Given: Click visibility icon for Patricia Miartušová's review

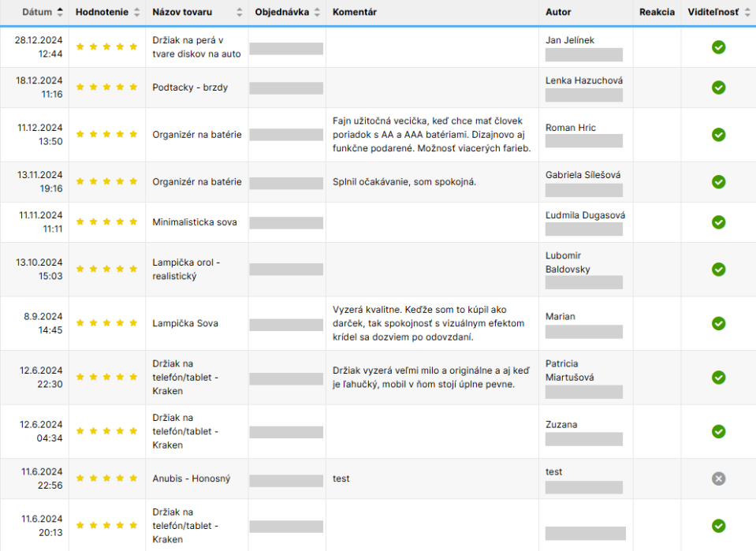Looking at the screenshot, I should [718, 378].
